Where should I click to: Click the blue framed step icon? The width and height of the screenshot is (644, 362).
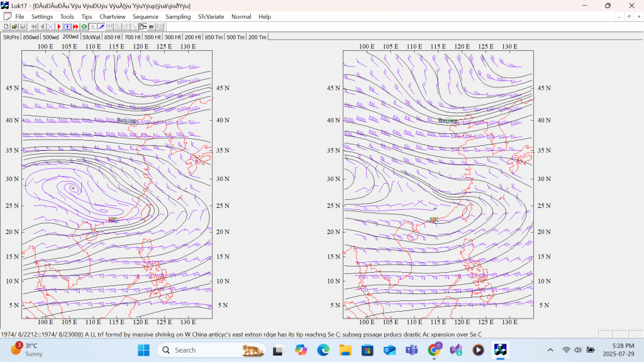(67, 27)
